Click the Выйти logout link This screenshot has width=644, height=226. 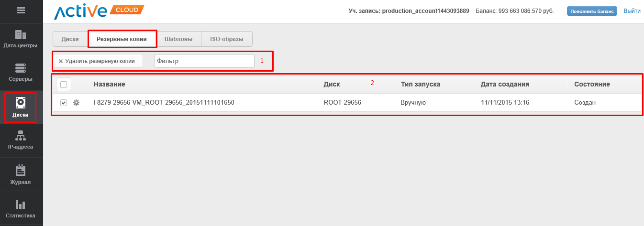click(632, 11)
